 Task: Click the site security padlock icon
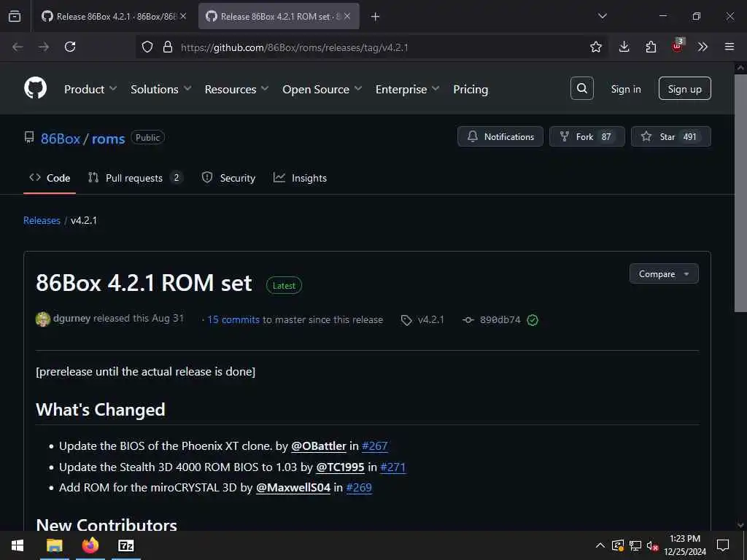[x=167, y=47]
